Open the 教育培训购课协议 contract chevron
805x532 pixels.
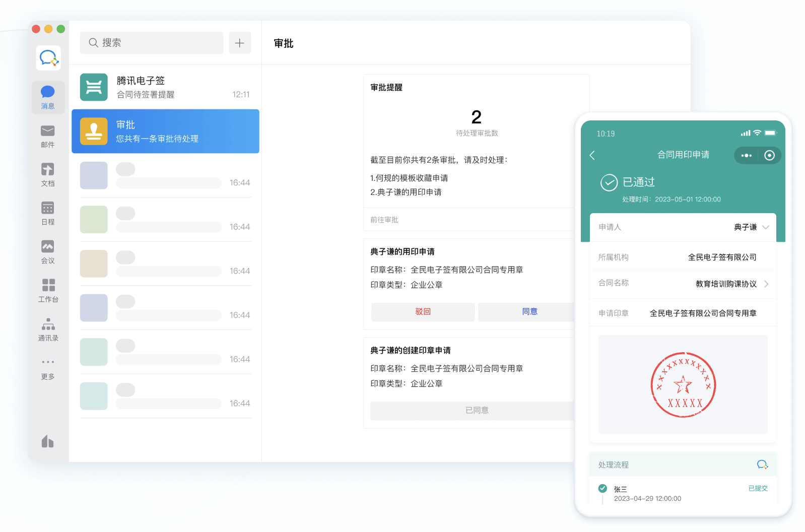(x=766, y=284)
